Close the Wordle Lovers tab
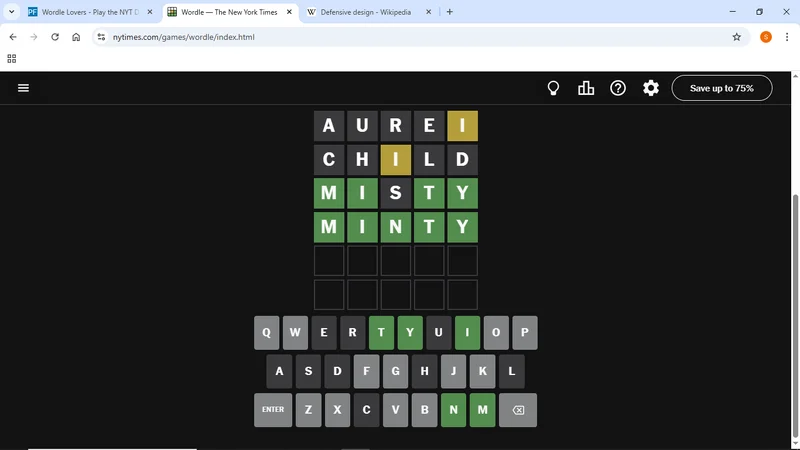800x450 pixels. point(149,12)
